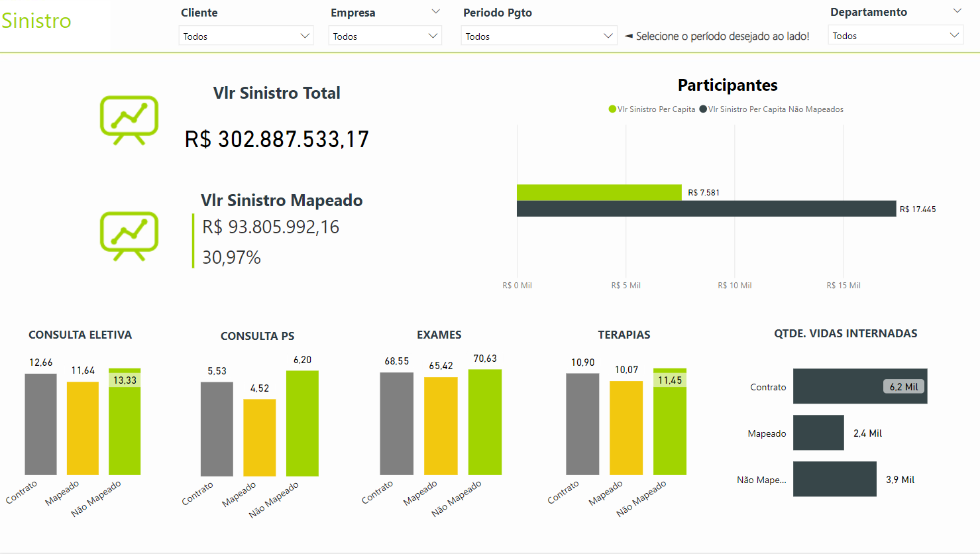The height and width of the screenshot is (554, 980).
Task: Select the gray Contrato bar in Consulta Eletiva
Action: click(40, 424)
